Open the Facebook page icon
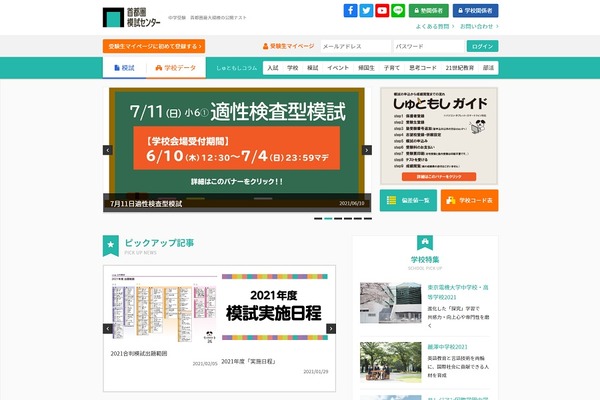This screenshot has height=400, width=600. [350, 11]
